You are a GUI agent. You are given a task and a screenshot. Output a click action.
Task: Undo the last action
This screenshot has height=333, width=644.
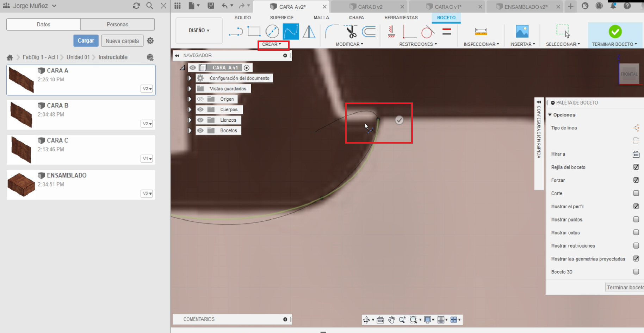click(225, 6)
